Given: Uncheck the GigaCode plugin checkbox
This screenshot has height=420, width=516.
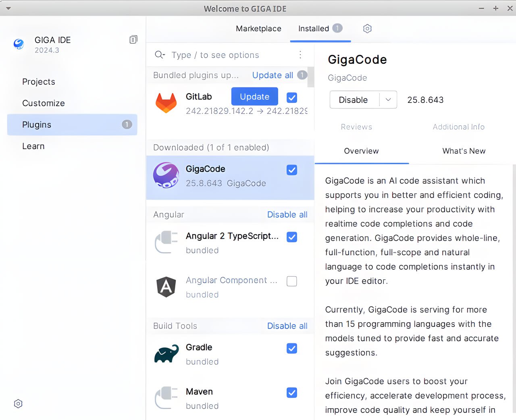Looking at the screenshot, I should pyautogui.click(x=292, y=170).
